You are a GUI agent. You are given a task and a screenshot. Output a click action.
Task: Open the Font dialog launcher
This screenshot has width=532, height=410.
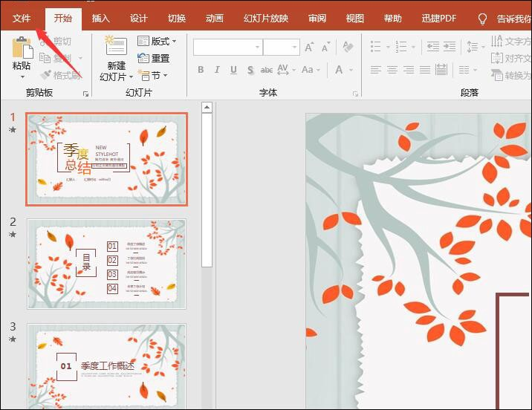[354, 94]
